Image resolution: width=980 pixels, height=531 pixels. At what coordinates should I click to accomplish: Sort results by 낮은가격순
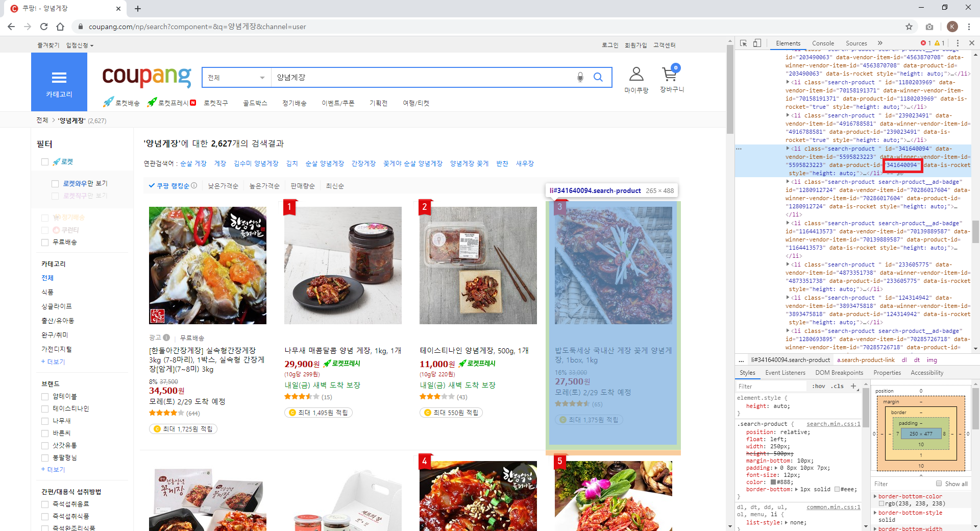[x=223, y=186]
